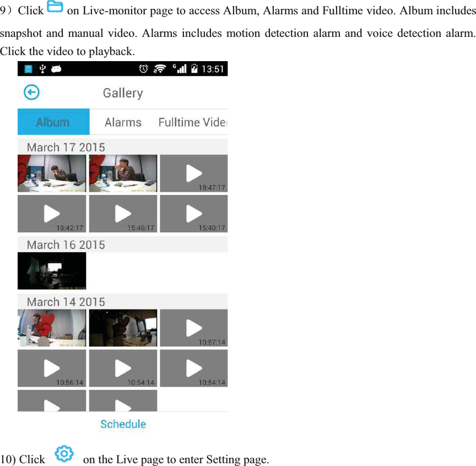This screenshot has height=466, width=476.
Task: Switch to the Alarms tab
Action: point(123,122)
